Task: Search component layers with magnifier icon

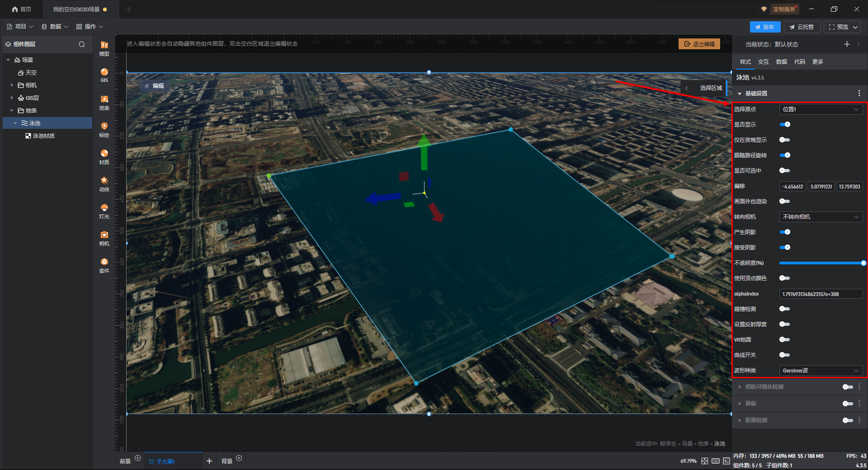Action: coord(82,44)
